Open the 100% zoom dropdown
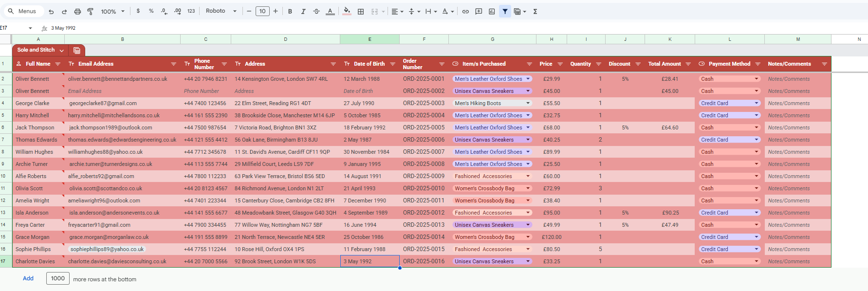The image size is (868, 291). tap(113, 11)
